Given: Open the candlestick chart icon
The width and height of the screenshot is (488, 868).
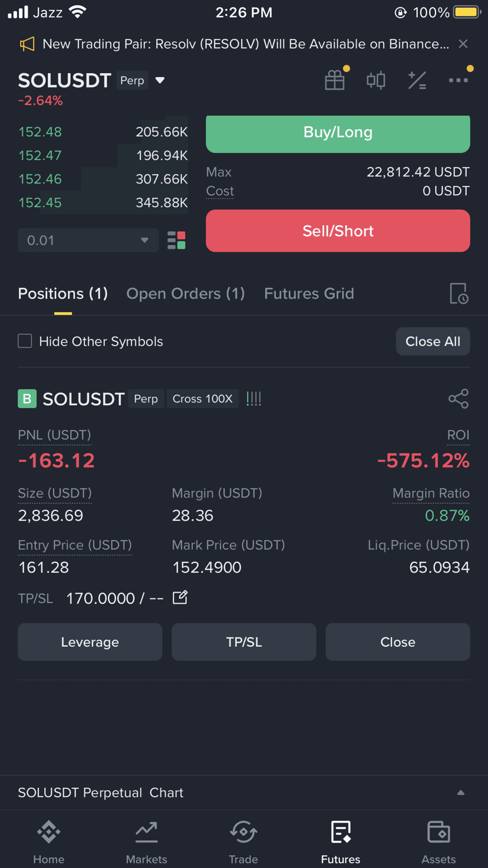Looking at the screenshot, I should coord(376,80).
